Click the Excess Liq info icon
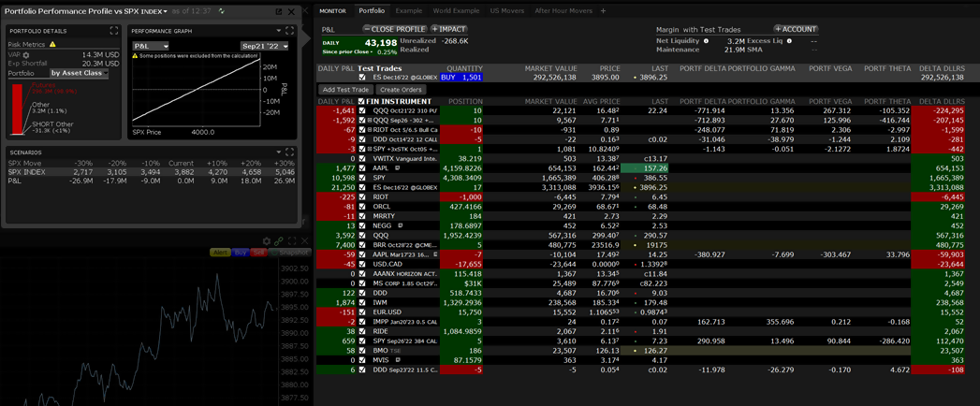980x406 pixels. coord(789,41)
